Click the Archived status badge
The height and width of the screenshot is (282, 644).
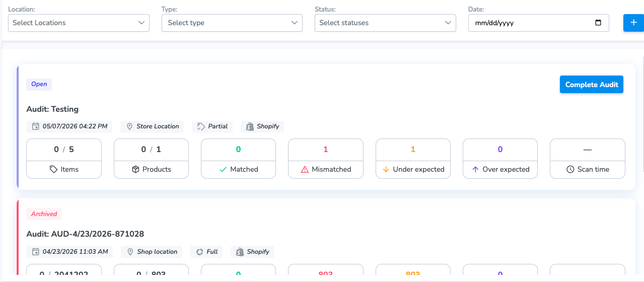coord(44,214)
